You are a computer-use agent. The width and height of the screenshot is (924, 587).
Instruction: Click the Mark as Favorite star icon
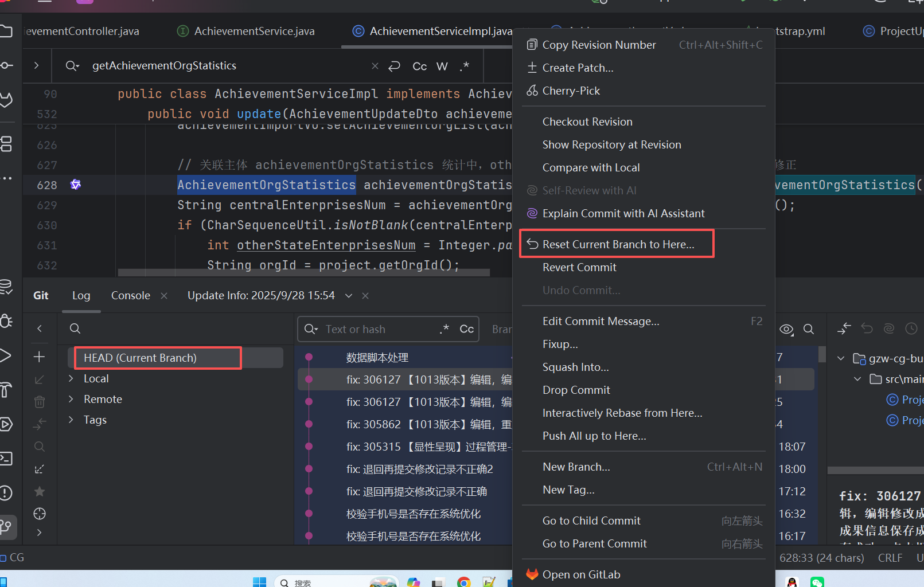(x=39, y=491)
